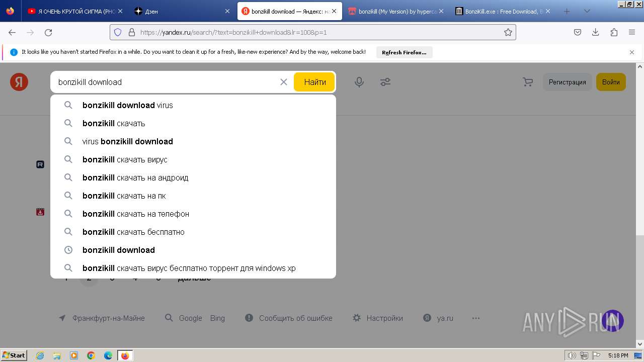Viewport: 644px width, 362px height.
Task: List all tabs dropdown arrow
Action: pyautogui.click(x=587, y=11)
